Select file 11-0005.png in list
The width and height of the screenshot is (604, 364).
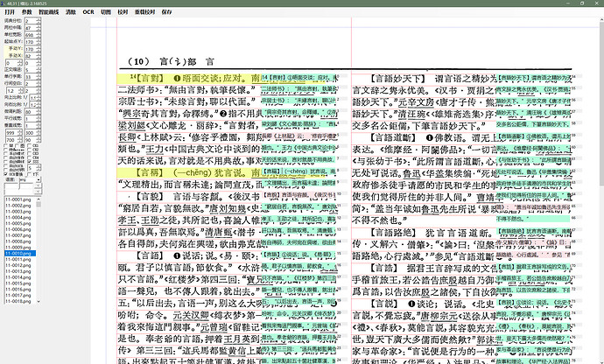[18, 223]
